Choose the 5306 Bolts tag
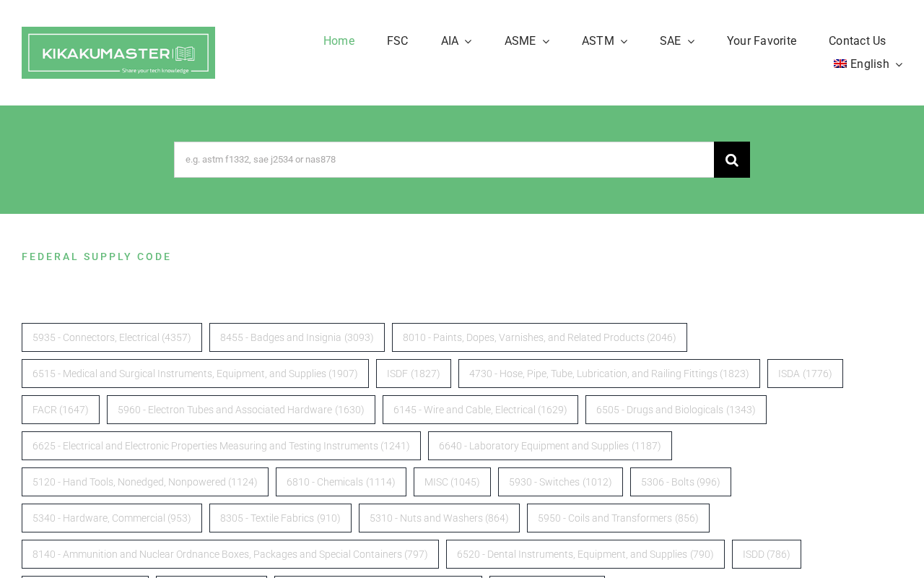 tap(681, 482)
